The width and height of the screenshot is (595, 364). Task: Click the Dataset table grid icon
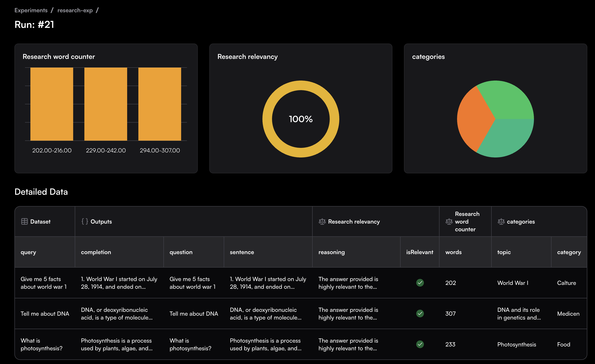(x=24, y=221)
